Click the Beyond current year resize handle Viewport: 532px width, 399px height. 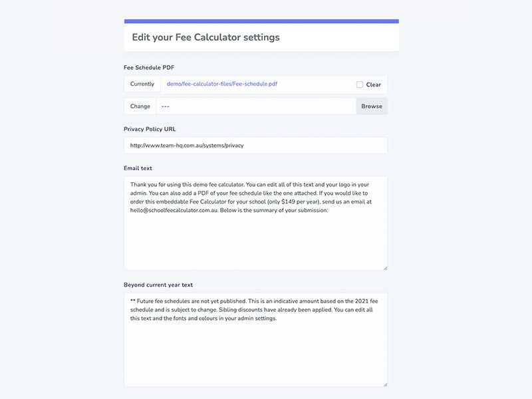tap(385, 384)
